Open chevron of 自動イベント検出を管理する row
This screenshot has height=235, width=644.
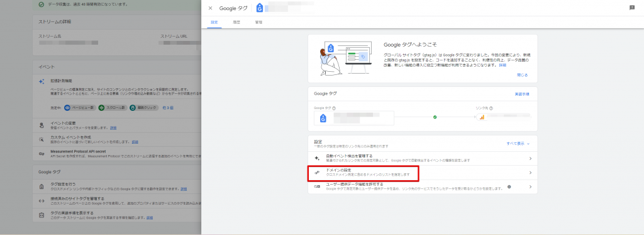click(530, 158)
